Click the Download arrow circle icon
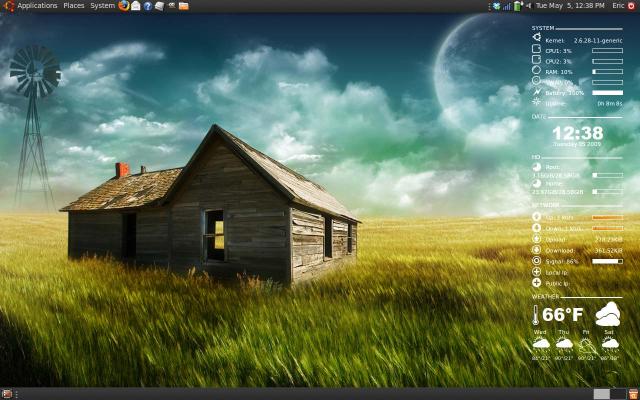 click(536, 250)
